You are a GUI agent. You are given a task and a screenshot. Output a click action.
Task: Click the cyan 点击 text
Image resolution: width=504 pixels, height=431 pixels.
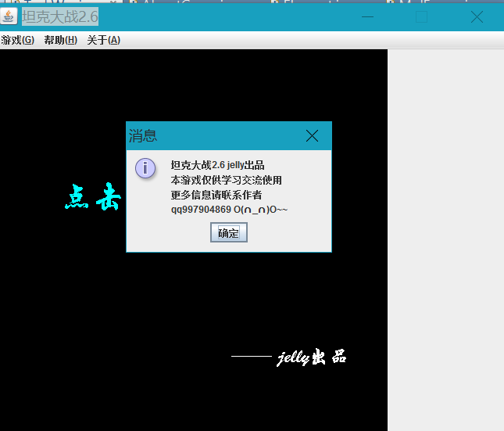click(92, 198)
